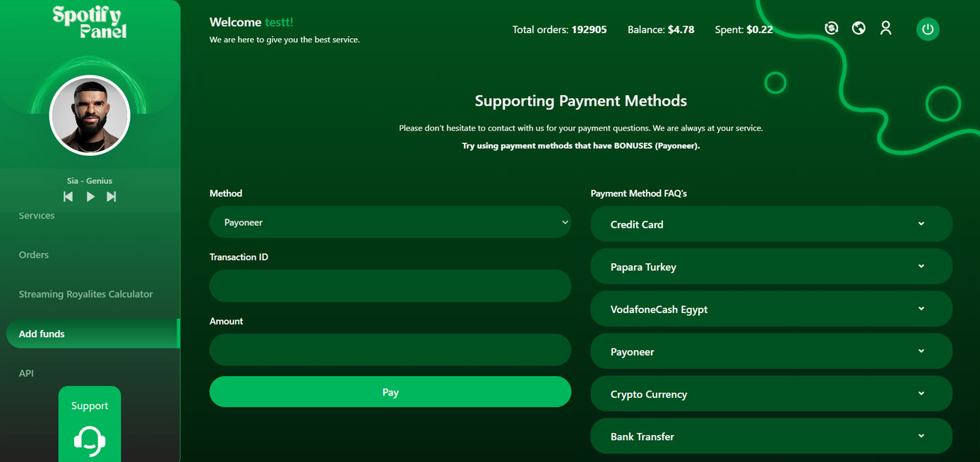
Task: Click the Spent: $0.22 text
Action: coord(743,30)
